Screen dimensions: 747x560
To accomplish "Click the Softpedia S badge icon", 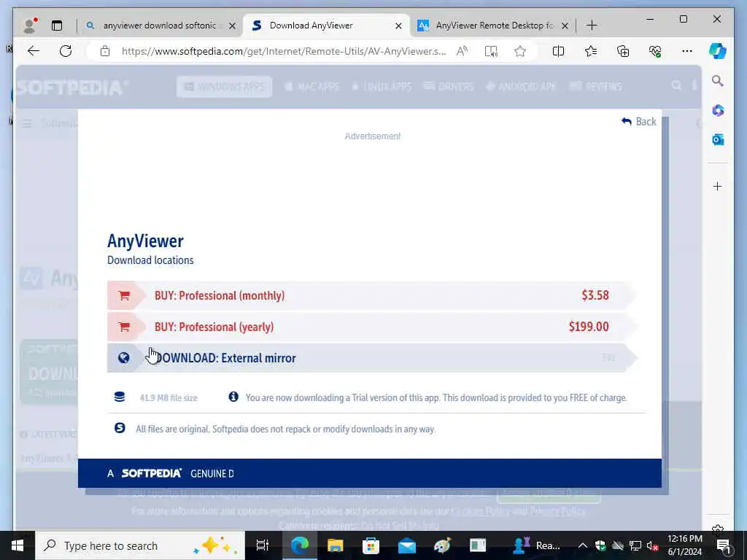I will (120, 428).
